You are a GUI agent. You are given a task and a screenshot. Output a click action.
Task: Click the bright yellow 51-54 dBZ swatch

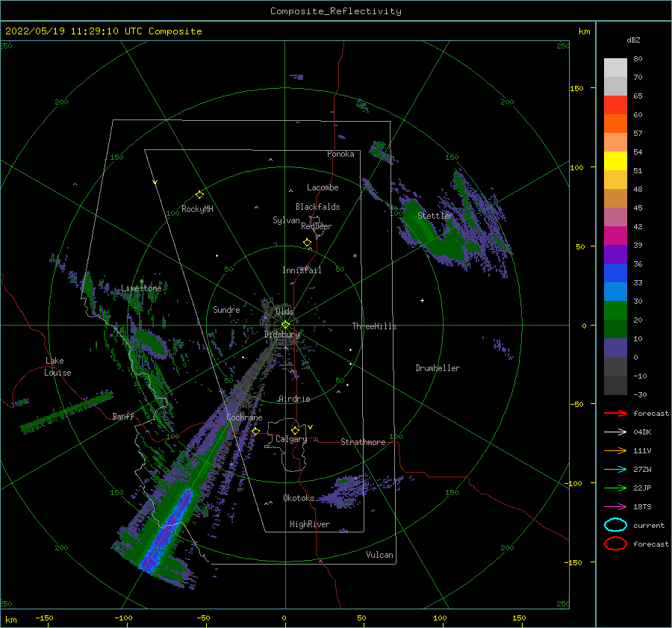(x=615, y=161)
